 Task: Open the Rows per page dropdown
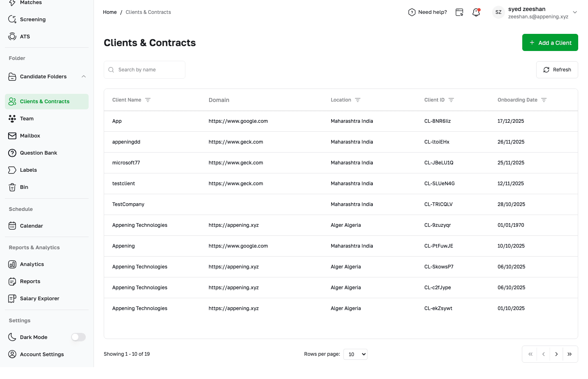point(355,354)
